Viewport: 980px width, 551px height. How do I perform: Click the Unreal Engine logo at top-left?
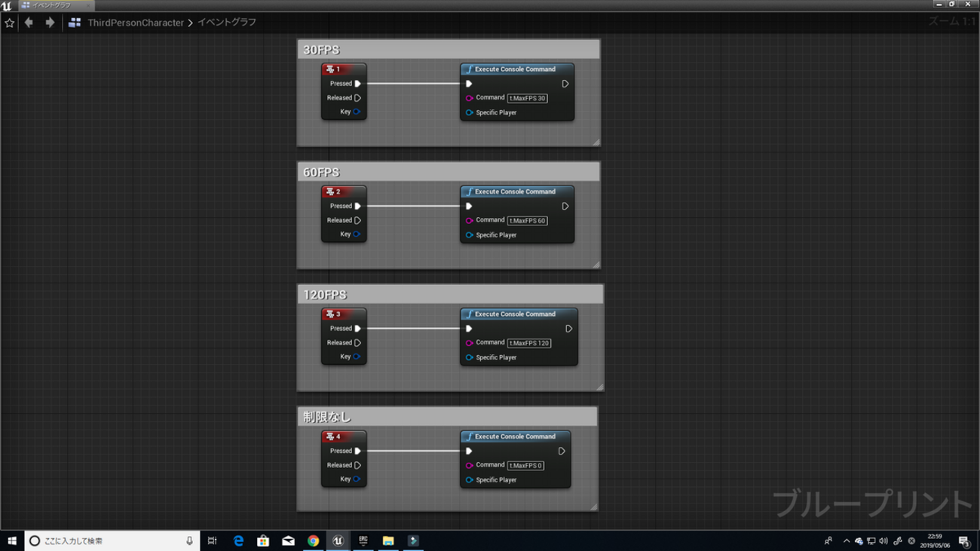[6, 5]
